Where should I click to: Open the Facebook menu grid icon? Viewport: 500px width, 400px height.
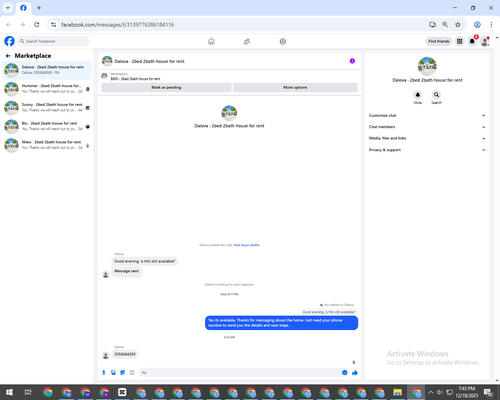(x=460, y=41)
